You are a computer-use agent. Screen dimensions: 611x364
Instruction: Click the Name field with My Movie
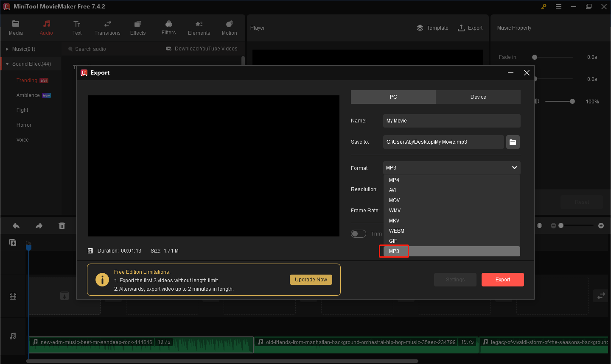click(x=451, y=121)
